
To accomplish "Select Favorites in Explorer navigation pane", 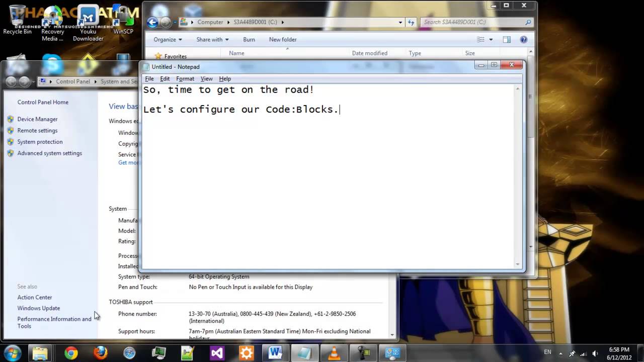I will tap(175, 56).
